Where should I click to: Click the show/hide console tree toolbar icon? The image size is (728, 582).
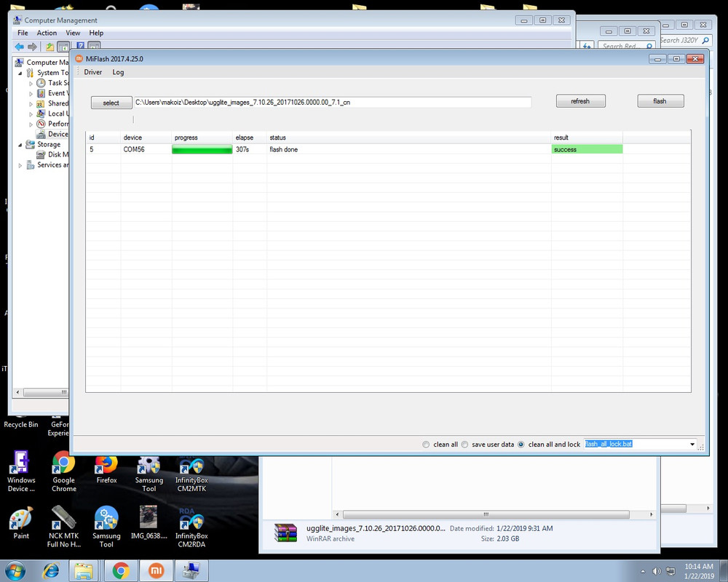click(63, 47)
